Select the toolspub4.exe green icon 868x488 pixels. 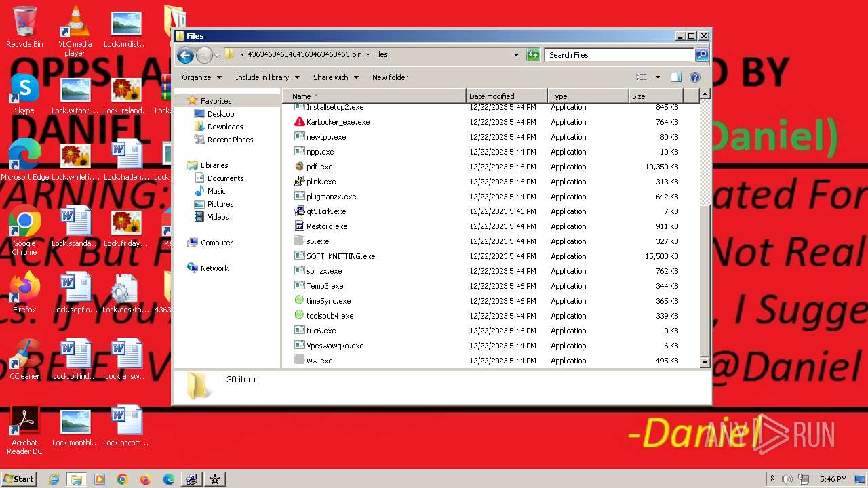click(x=300, y=316)
